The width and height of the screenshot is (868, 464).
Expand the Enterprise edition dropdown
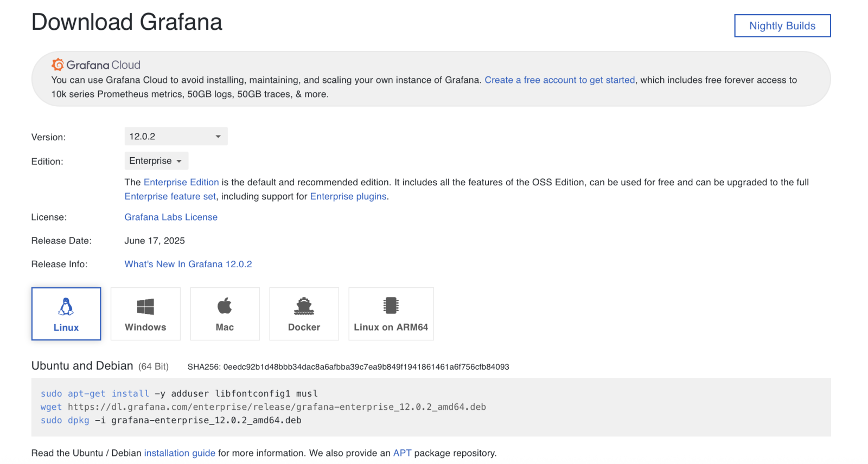coord(156,161)
